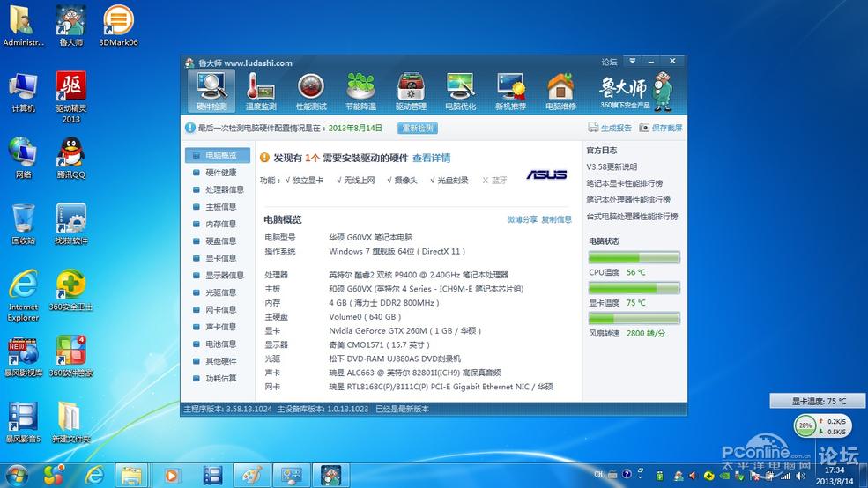The image size is (868, 488).
Task: Open Paint palette taskbar icon
Action: click(252, 476)
